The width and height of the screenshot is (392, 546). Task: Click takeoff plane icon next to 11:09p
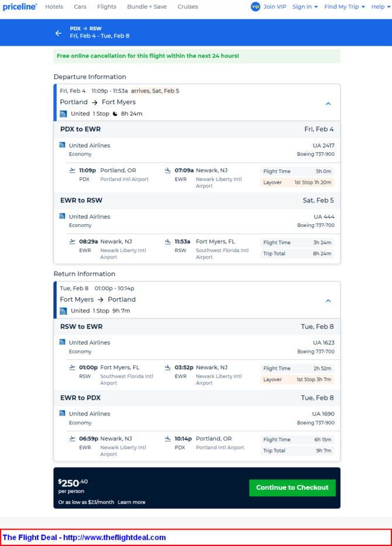pos(73,170)
